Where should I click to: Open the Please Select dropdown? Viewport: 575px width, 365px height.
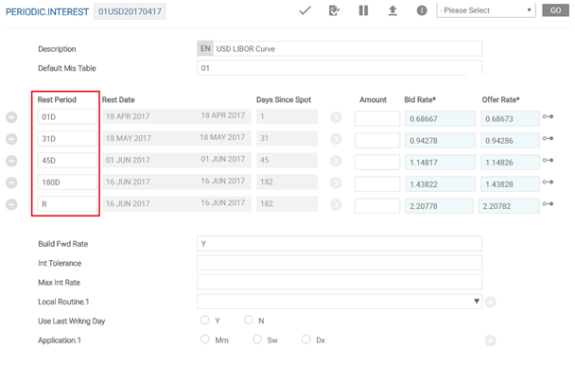pos(486,10)
